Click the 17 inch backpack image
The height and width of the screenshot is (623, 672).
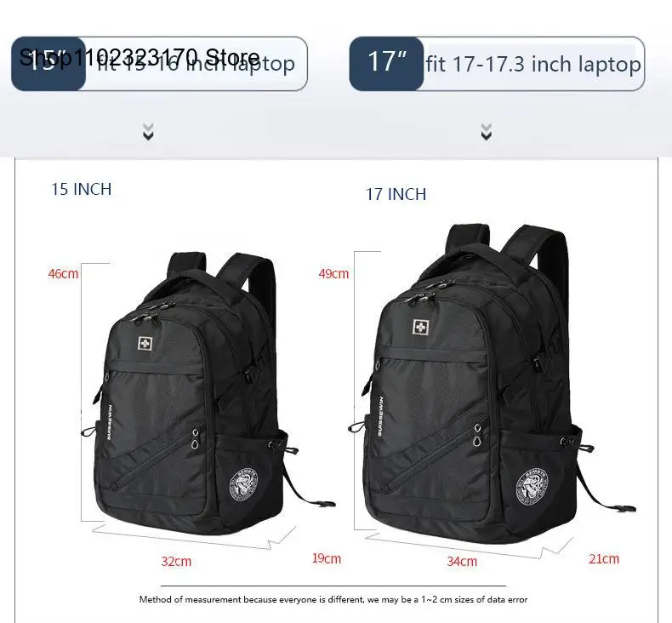tap(492, 383)
